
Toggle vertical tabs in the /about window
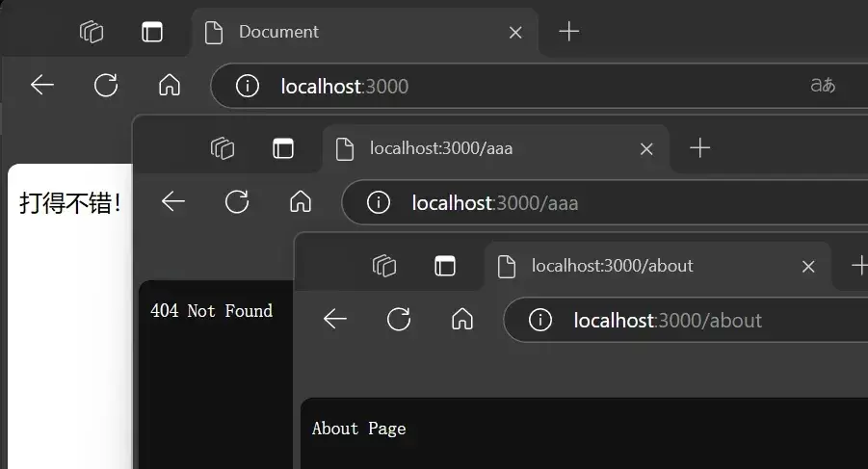(445, 266)
